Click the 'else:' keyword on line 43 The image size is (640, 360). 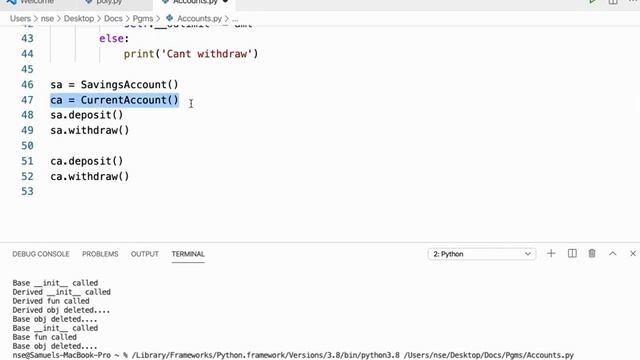click(x=114, y=38)
